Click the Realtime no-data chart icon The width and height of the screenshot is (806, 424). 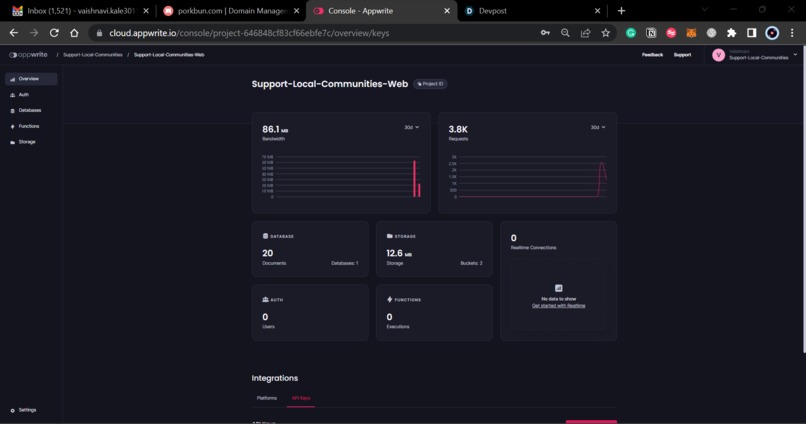(558, 288)
